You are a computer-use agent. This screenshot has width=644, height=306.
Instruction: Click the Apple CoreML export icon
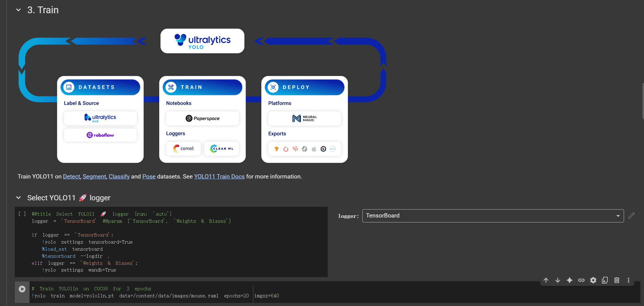[314, 149]
